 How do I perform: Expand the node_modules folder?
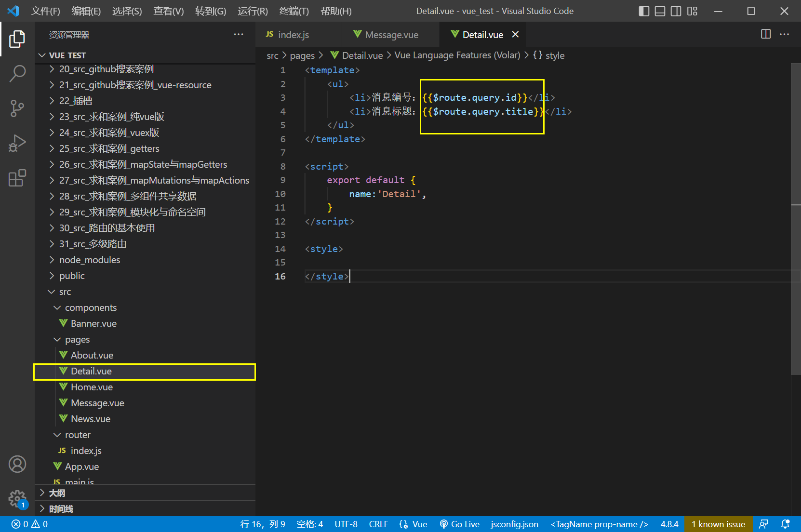(x=145, y=260)
